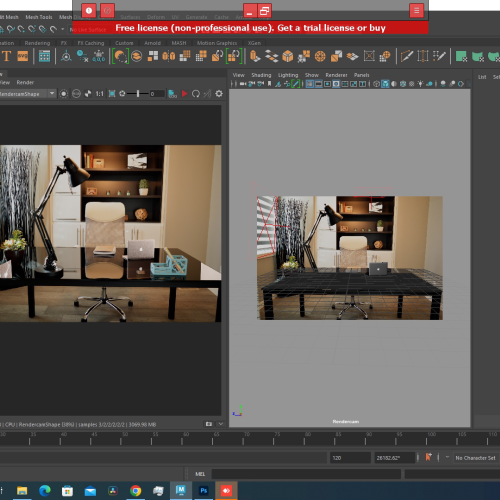Click the Bevel cube shelf icon
The width and height of the screenshot is (500, 500).
(x=288, y=56)
